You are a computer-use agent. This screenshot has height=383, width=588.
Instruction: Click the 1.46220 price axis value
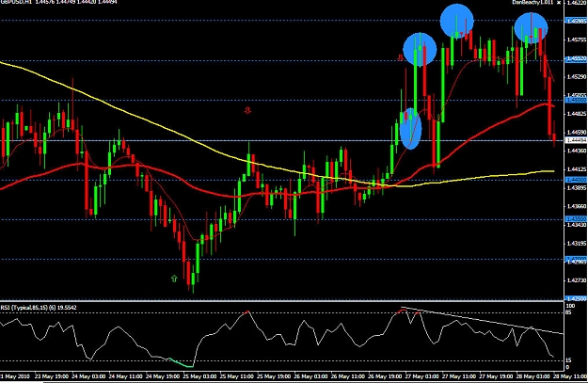(x=577, y=3)
